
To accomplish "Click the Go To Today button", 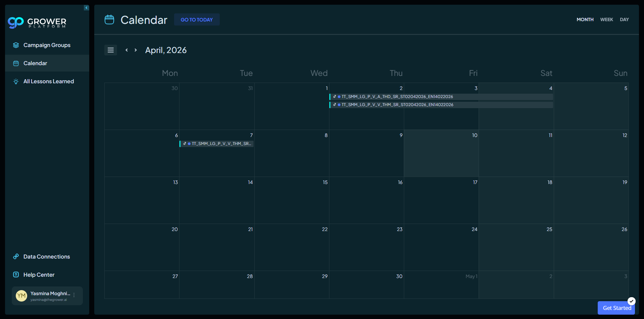I will click(197, 19).
